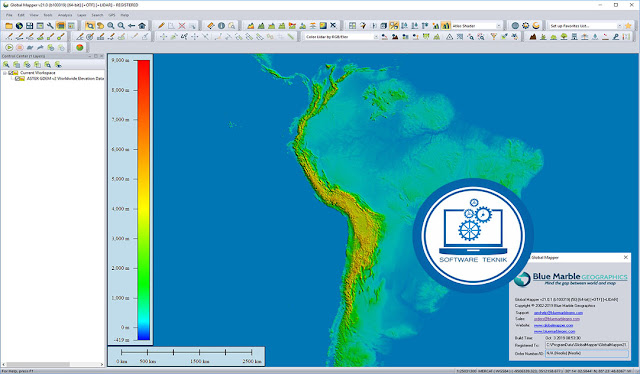Select the Feature Info tool
Viewport: 640px width, 374px height.
[x=221, y=26]
